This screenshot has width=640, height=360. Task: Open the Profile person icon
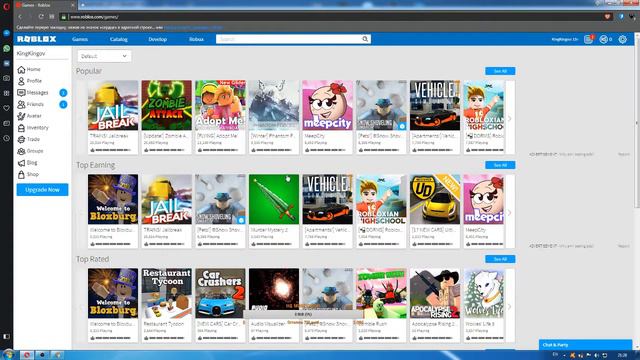coord(21,81)
